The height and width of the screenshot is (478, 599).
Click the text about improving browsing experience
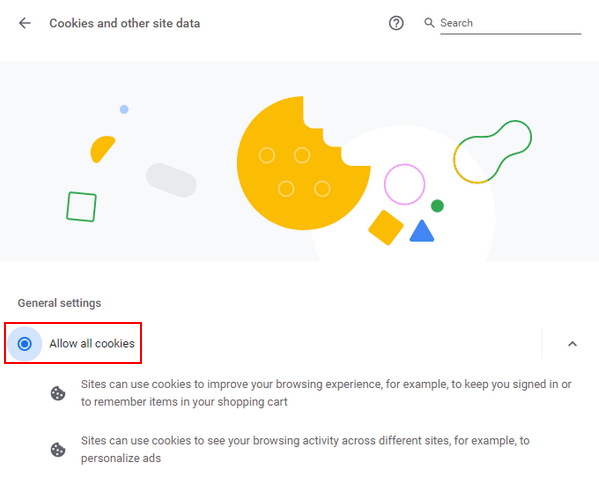(x=326, y=393)
